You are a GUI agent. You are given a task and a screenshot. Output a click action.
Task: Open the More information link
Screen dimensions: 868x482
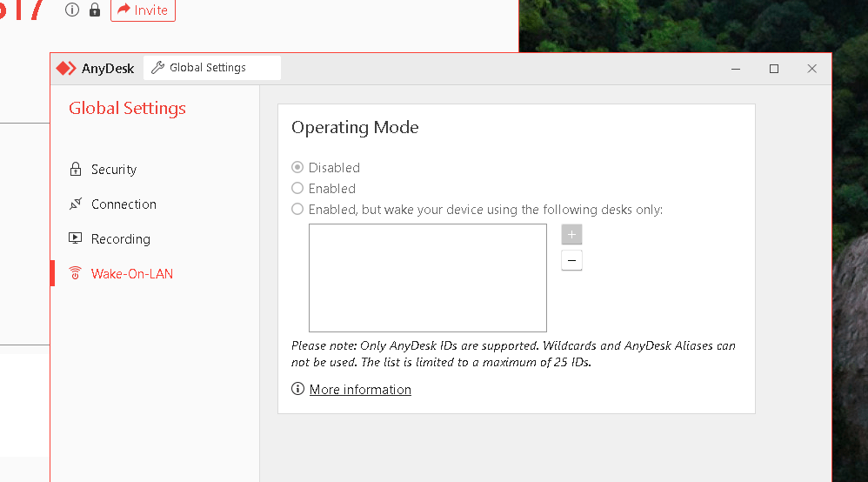[x=360, y=390]
